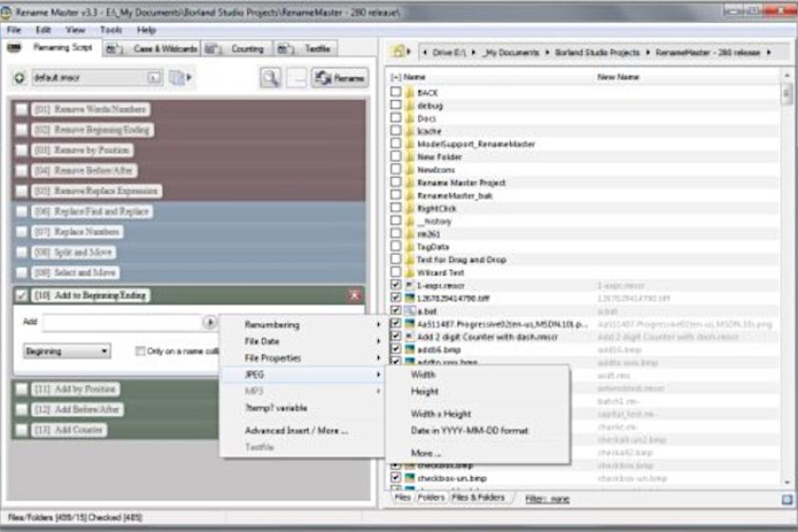Screen dimensions: 798x532
Task: Click the file list vertical scrollbar
Action: pyautogui.click(x=787, y=279)
